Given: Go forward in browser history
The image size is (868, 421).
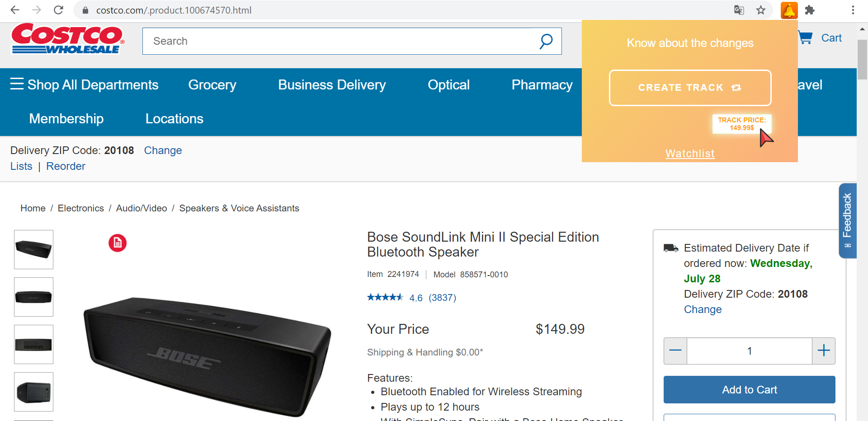Looking at the screenshot, I should pyautogui.click(x=37, y=10).
